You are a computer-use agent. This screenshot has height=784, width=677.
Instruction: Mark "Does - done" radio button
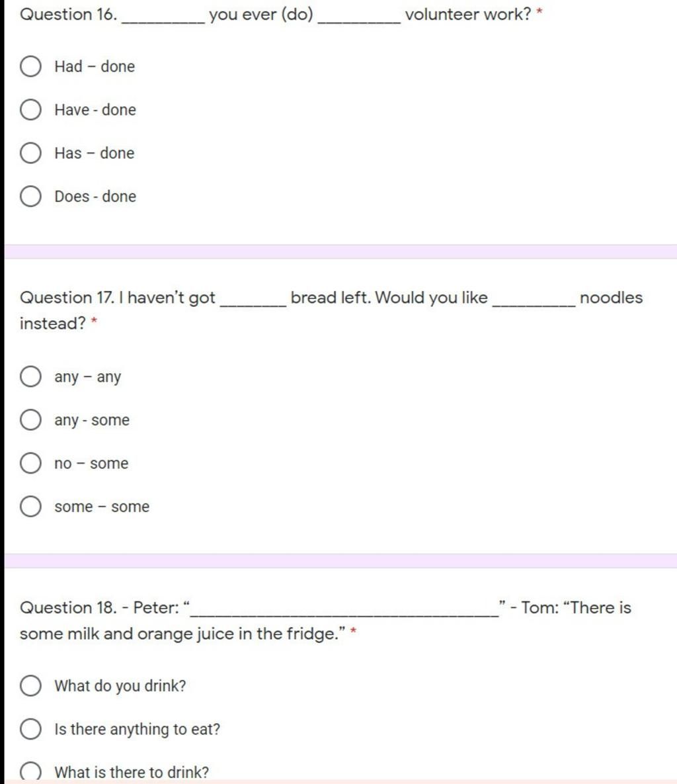pos(30,196)
